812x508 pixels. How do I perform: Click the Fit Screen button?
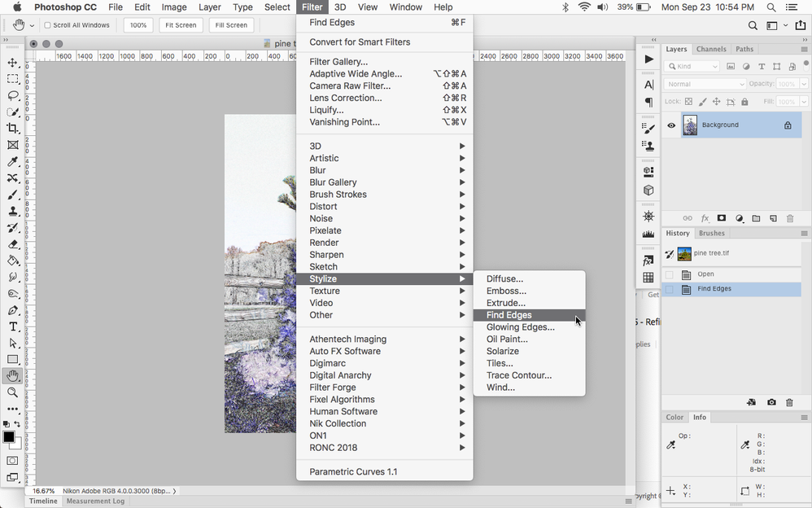pos(181,25)
